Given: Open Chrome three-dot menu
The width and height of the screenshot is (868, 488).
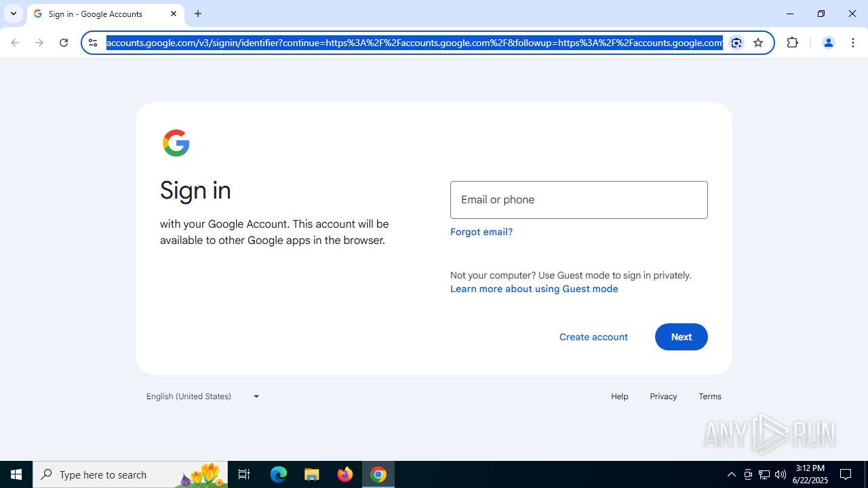Looking at the screenshot, I should tap(853, 43).
